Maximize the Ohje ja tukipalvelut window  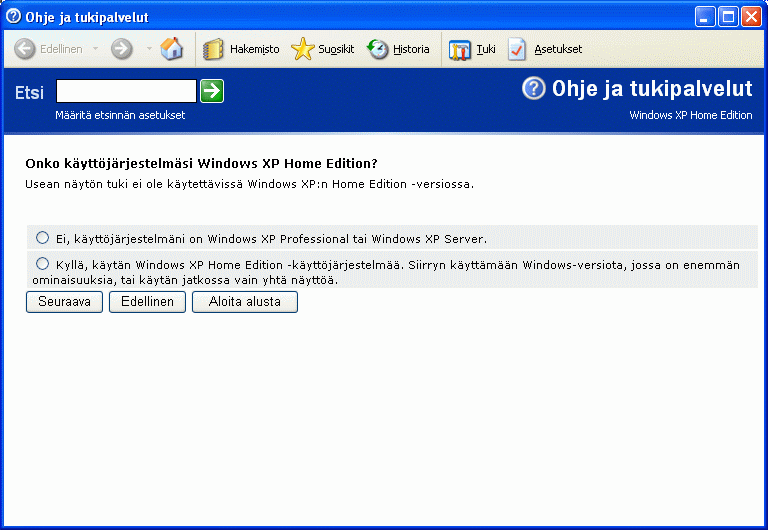coord(728,17)
